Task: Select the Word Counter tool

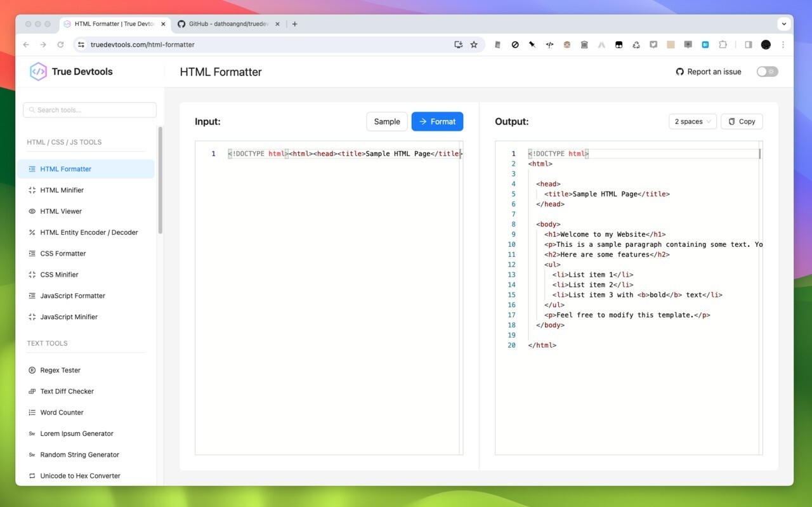Action: coord(62,412)
